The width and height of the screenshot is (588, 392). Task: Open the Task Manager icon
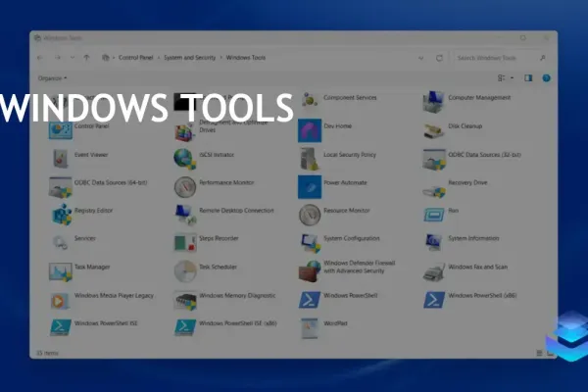(x=61, y=271)
